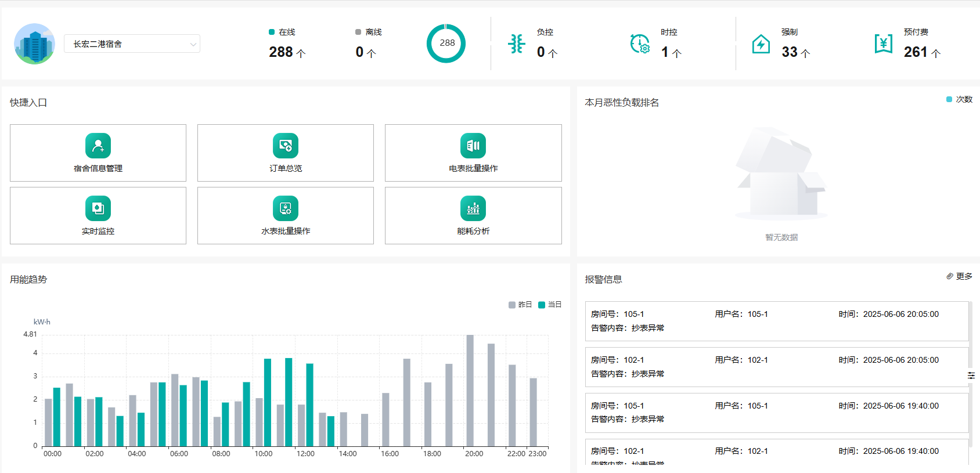980x473 pixels.
Task: Toggle the 次数 legend in ranking chart
Action: click(x=959, y=99)
